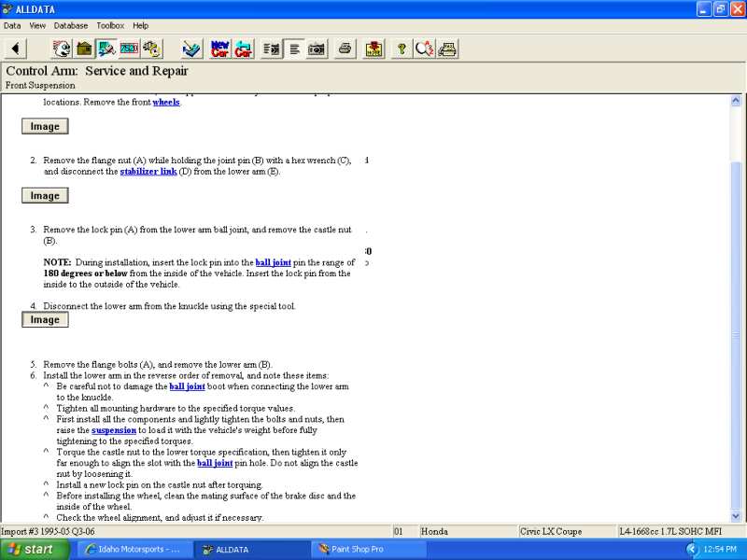Open the Data menu

12,25
